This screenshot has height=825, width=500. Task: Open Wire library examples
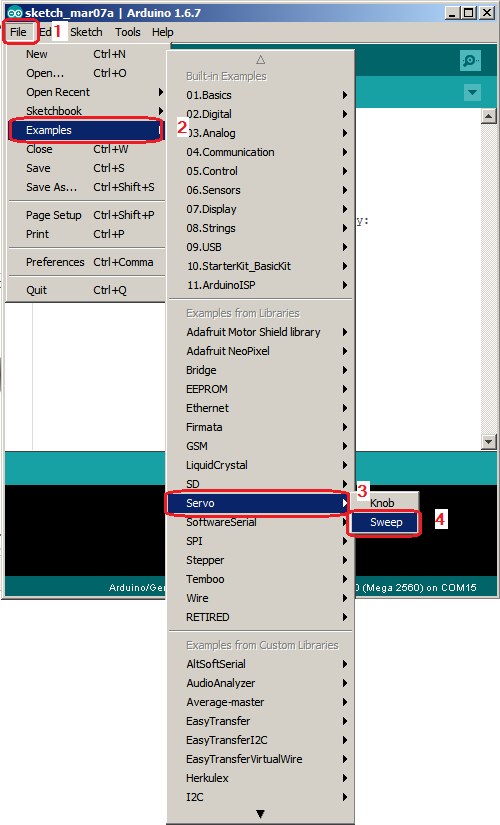[x=261, y=598]
